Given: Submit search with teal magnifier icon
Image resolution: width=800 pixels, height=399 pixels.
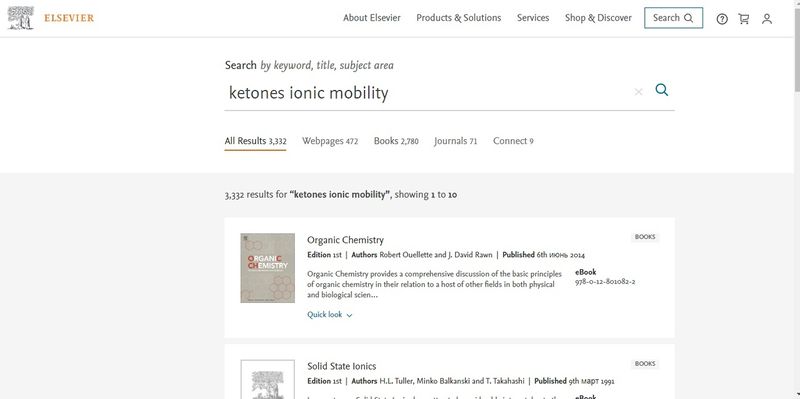Looking at the screenshot, I should coord(662,90).
